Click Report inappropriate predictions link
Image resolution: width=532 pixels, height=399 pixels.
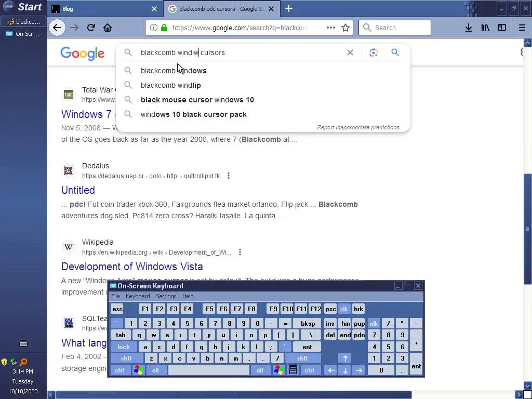tap(358, 127)
